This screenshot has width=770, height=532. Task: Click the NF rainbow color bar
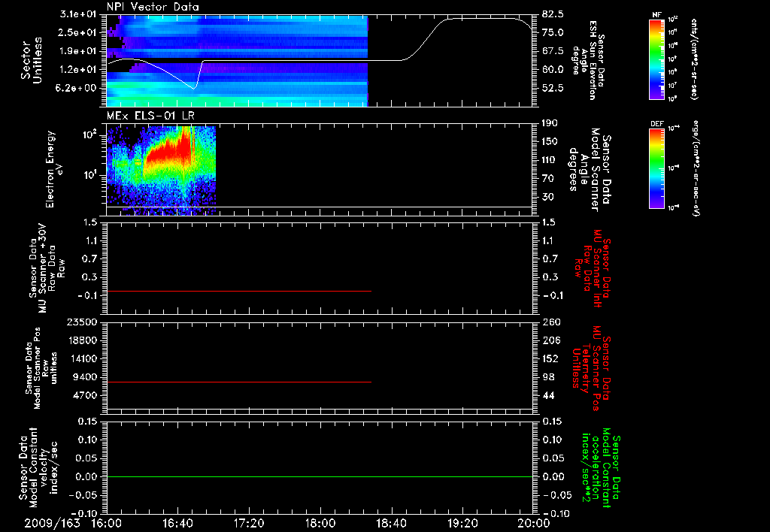(x=656, y=59)
